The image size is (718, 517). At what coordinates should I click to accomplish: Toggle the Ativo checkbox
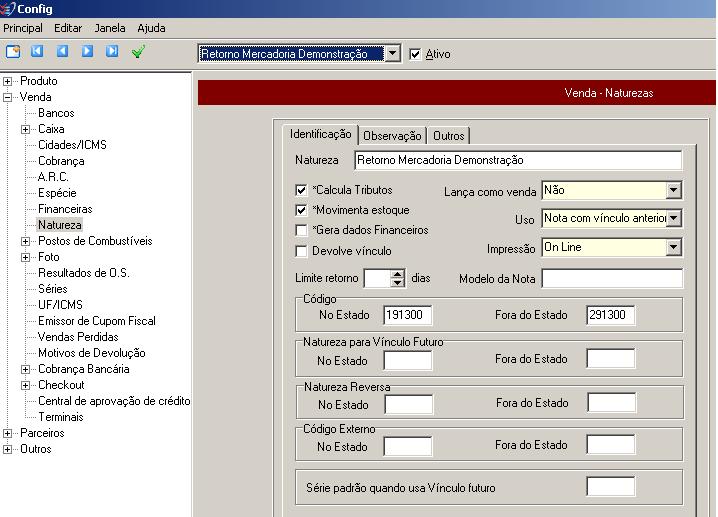click(416, 54)
